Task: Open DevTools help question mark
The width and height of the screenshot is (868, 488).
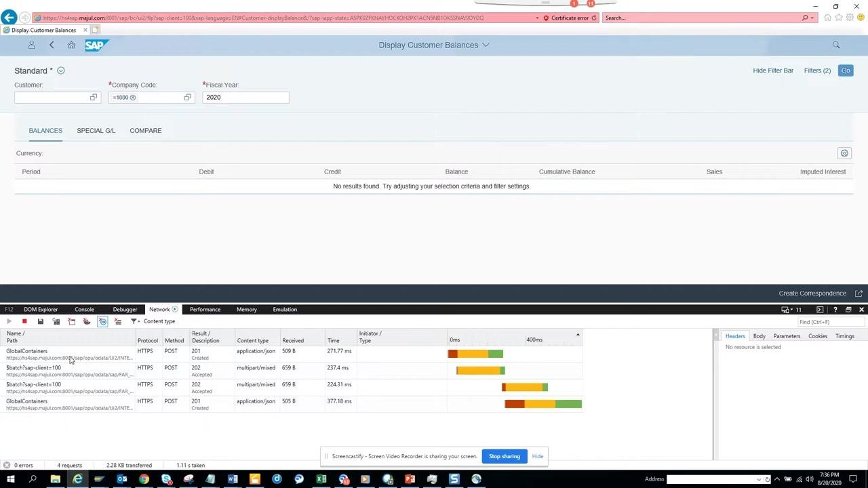Action: point(835,310)
